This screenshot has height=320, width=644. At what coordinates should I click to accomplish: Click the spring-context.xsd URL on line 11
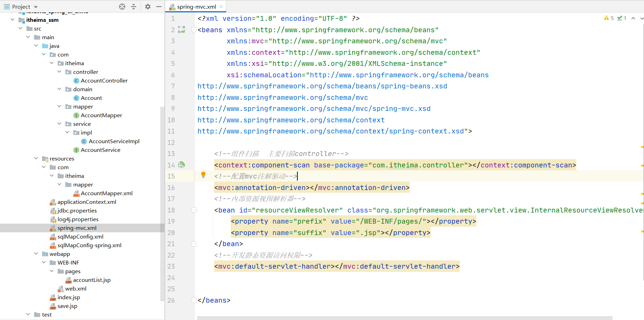[x=331, y=131]
